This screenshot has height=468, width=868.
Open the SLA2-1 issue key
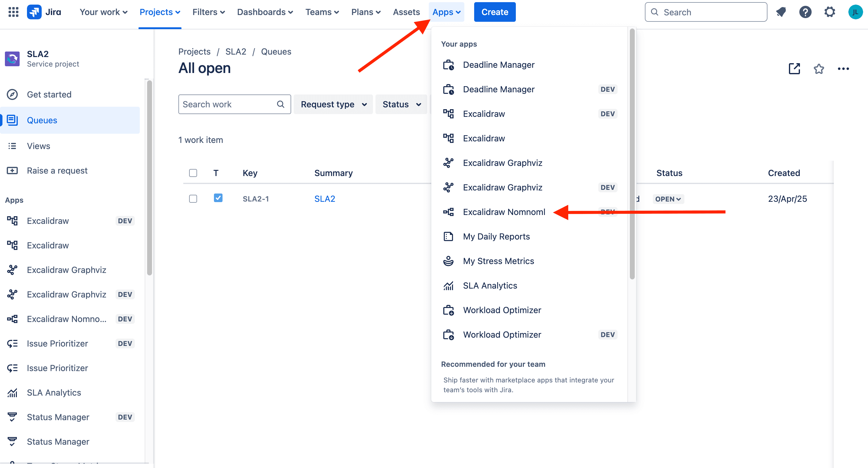256,199
